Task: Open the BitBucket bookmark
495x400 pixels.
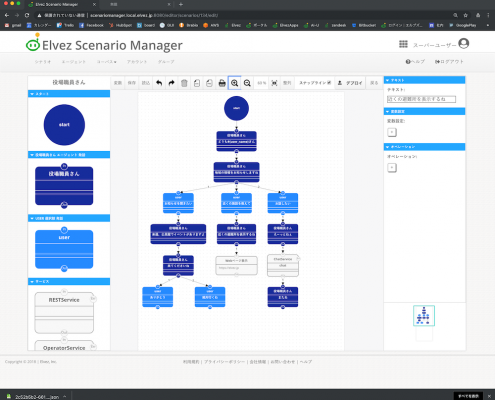Action: click(364, 25)
